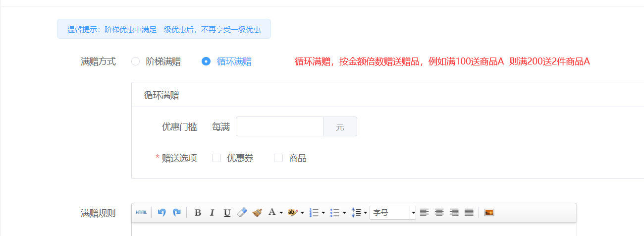
Task: Insert an unordered bullet list
Action: (335, 213)
